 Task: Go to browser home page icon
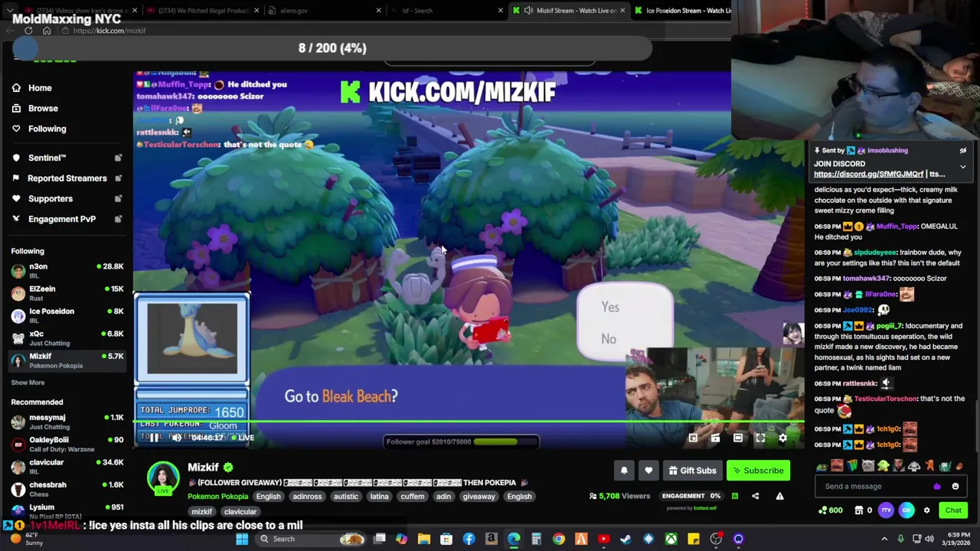coord(47,31)
